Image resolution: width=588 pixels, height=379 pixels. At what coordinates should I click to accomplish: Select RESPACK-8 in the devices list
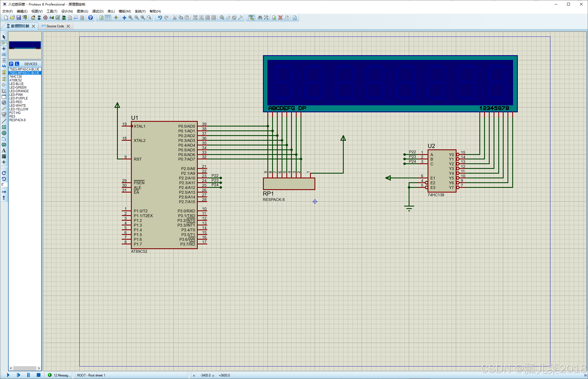point(17,120)
